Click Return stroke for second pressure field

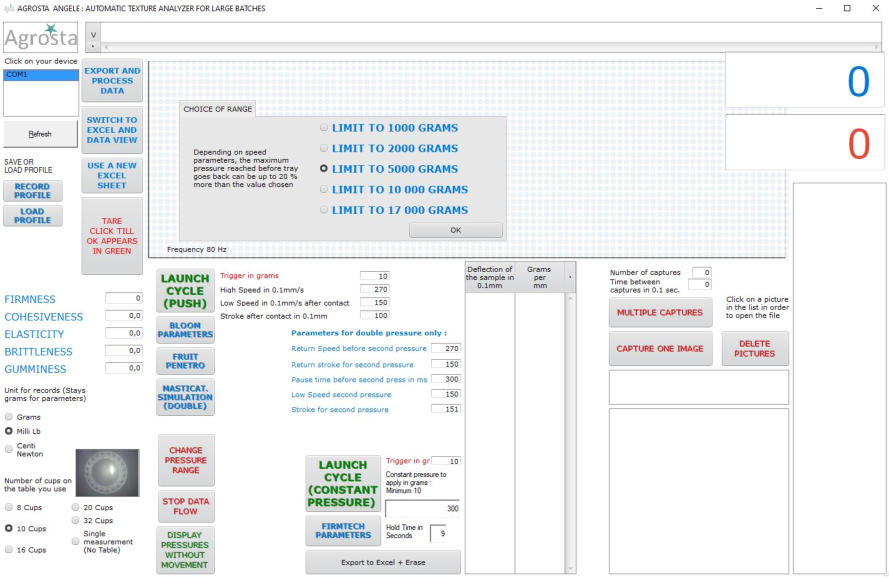(x=446, y=364)
